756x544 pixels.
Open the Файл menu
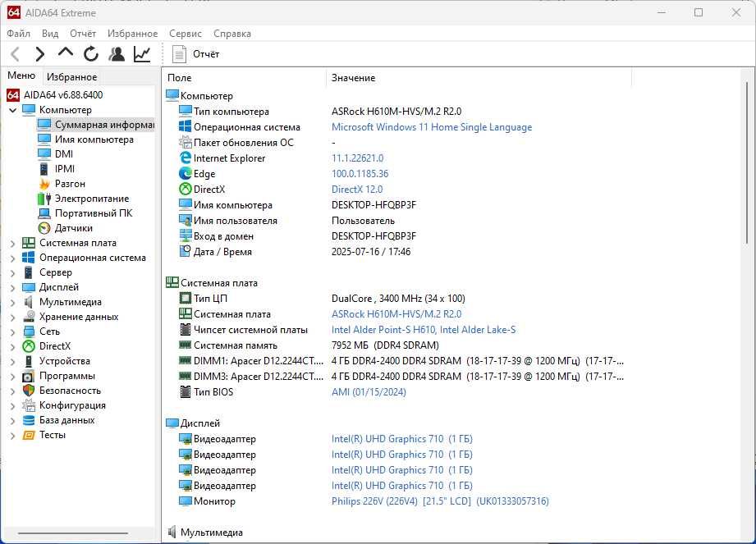[18, 34]
